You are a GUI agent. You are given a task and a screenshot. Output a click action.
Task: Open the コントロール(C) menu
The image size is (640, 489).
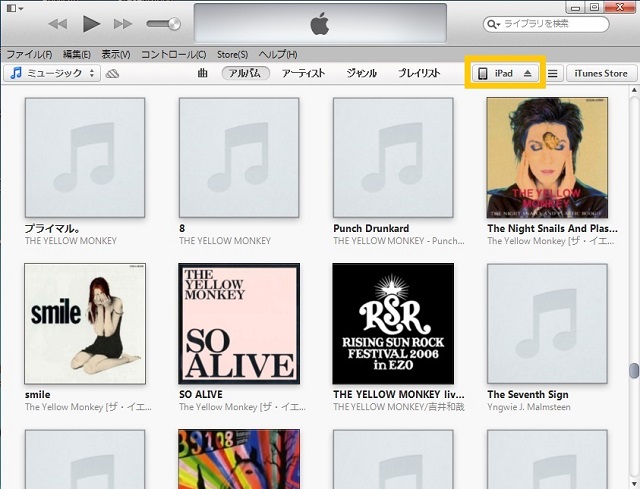coord(173,54)
